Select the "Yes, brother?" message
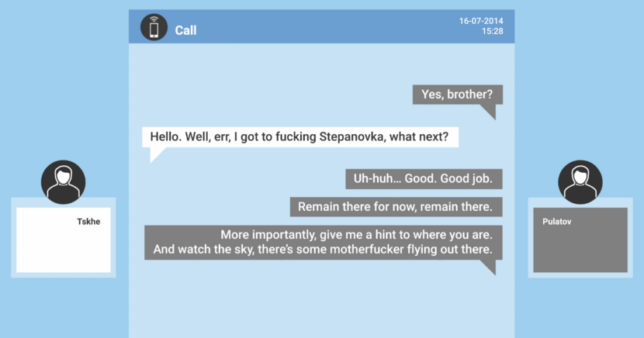This screenshot has width=644, height=338. point(457,95)
